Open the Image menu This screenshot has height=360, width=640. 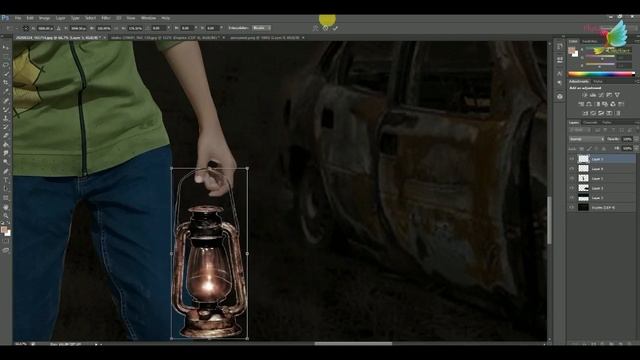(x=44, y=18)
